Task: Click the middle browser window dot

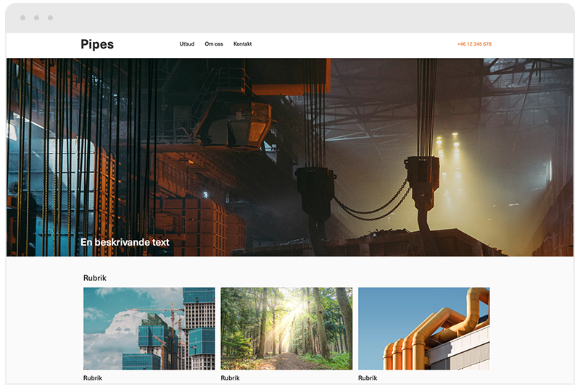Action: pyautogui.click(x=37, y=17)
